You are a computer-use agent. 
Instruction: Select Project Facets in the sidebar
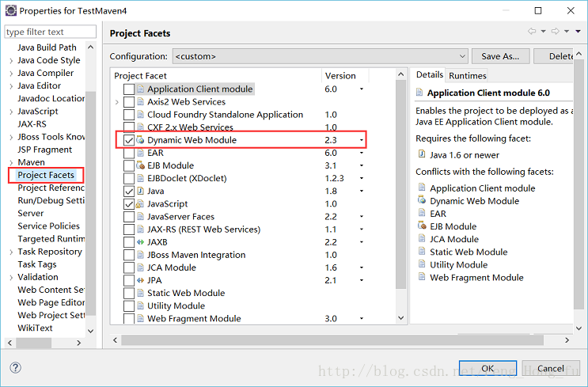click(46, 175)
